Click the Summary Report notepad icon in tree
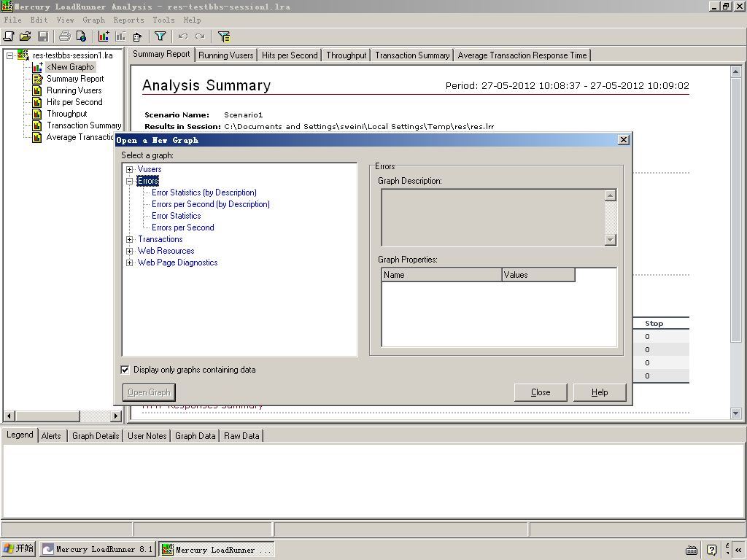This screenshot has height=560, width=747. [37, 79]
